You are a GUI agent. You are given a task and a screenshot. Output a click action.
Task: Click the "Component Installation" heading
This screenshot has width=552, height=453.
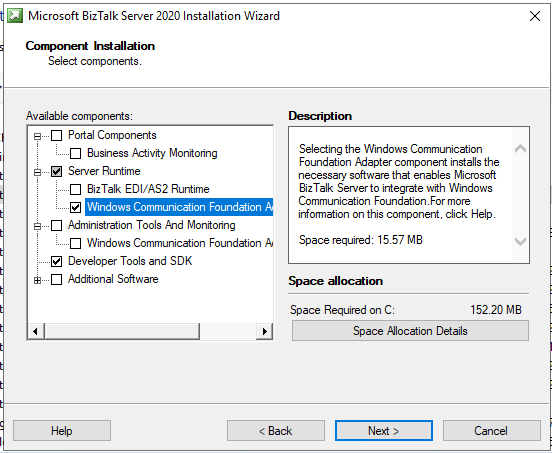coord(90,46)
